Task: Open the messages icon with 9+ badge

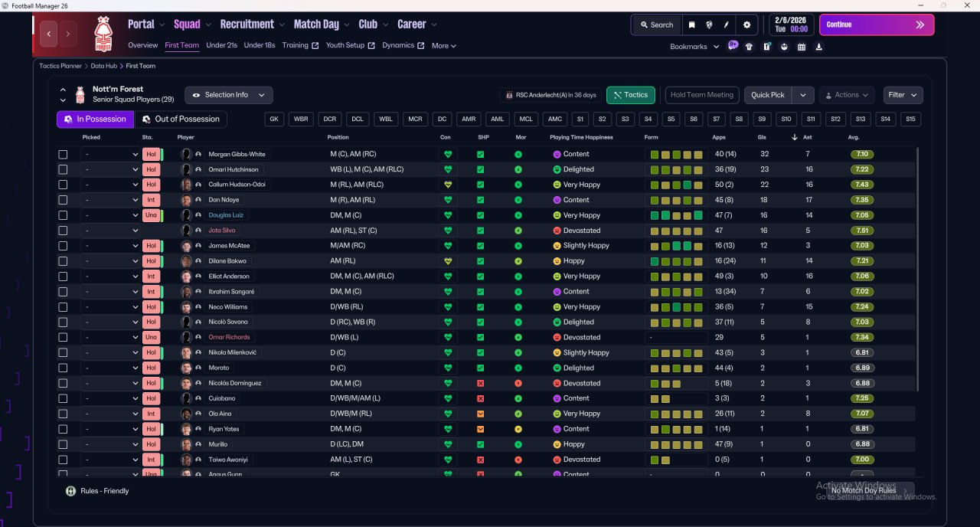Action: (733, 46)
